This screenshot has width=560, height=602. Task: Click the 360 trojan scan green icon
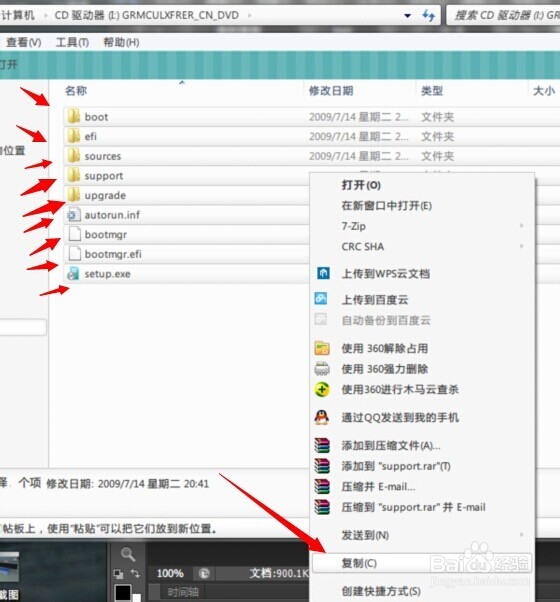(x=322, y=389)
